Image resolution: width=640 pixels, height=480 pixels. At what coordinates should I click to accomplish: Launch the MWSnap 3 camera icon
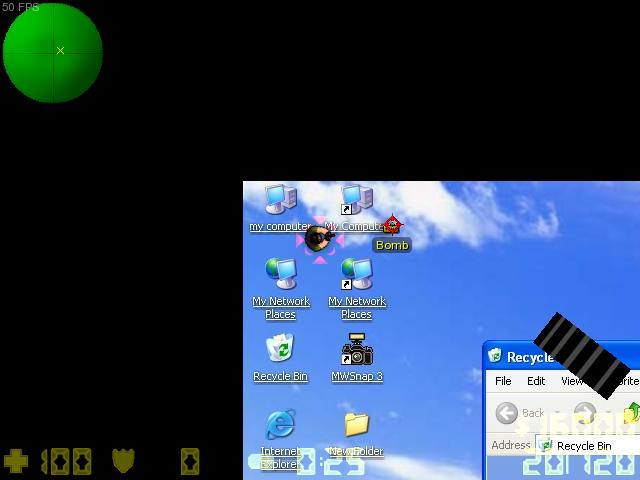pos(357,349)
